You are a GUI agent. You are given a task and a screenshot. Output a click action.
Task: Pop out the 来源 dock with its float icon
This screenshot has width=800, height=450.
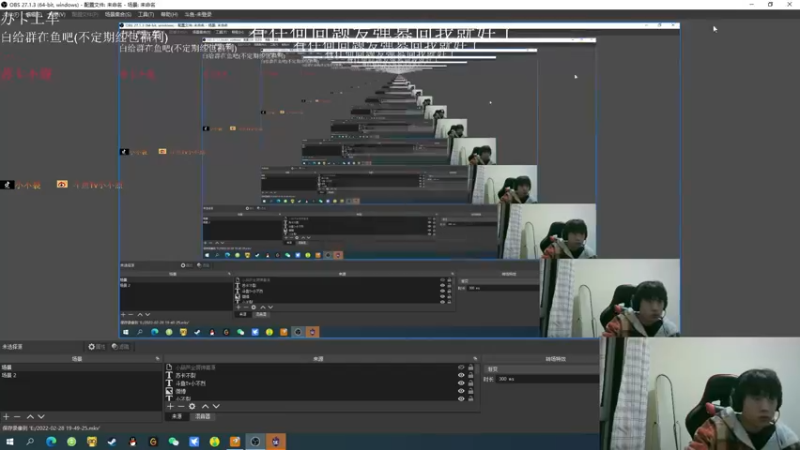(475, 359)
